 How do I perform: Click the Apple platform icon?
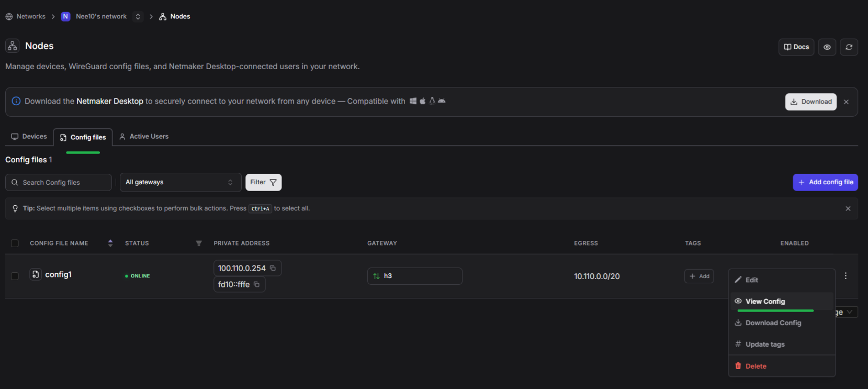pos(423,101)
